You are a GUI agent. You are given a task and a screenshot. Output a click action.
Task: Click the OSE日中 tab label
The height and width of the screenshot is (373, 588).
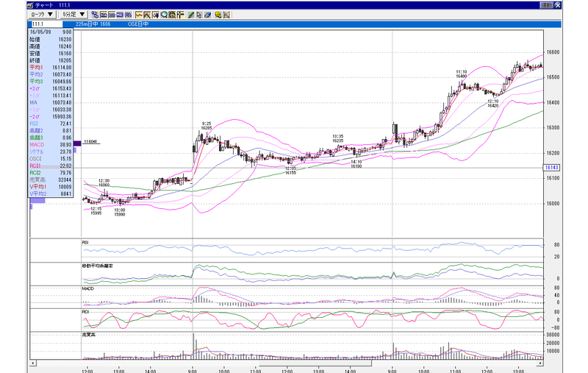(x=138, y=24)
